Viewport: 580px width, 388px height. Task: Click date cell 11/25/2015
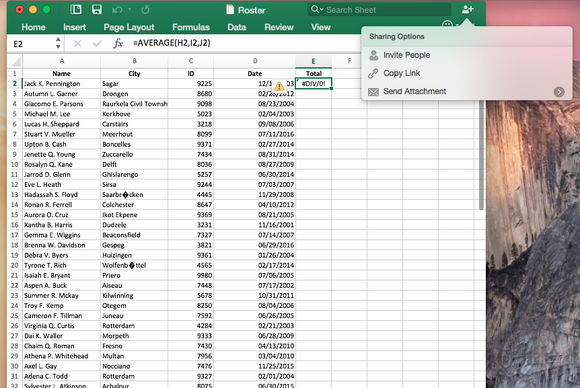pos(255,366)
